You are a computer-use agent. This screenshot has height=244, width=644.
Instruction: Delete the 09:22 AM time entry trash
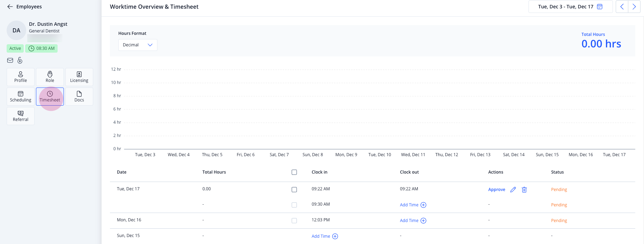[524, 190]
